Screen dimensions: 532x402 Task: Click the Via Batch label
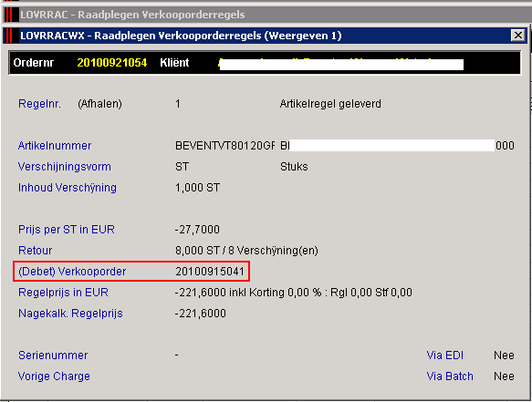(450, 376)
